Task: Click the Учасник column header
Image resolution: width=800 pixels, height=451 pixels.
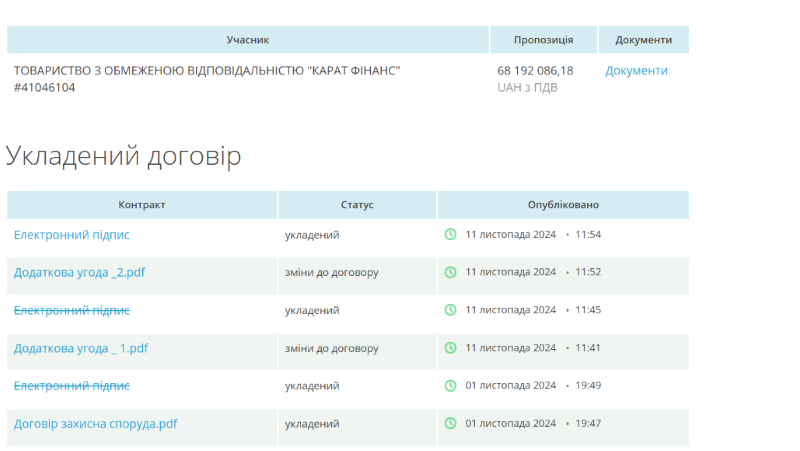Action: click(x=248, y=40)
